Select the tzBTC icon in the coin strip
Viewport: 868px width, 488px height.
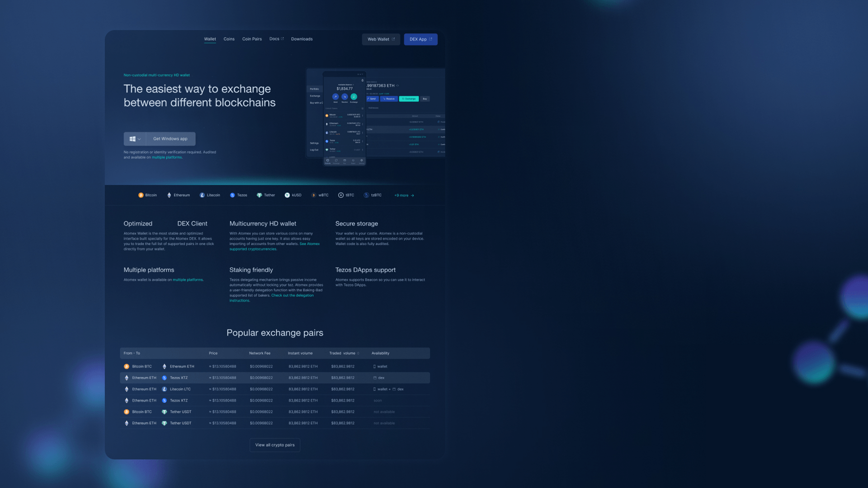(367, 195)
